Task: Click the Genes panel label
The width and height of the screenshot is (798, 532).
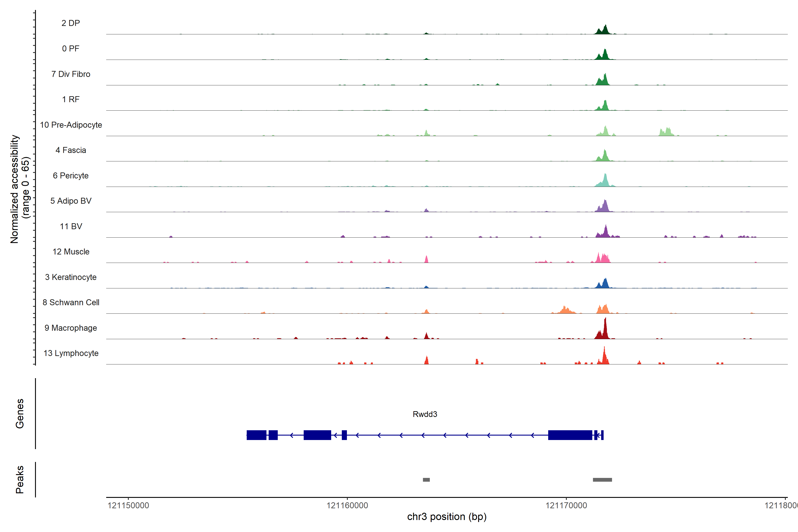Action: [20, 414]
